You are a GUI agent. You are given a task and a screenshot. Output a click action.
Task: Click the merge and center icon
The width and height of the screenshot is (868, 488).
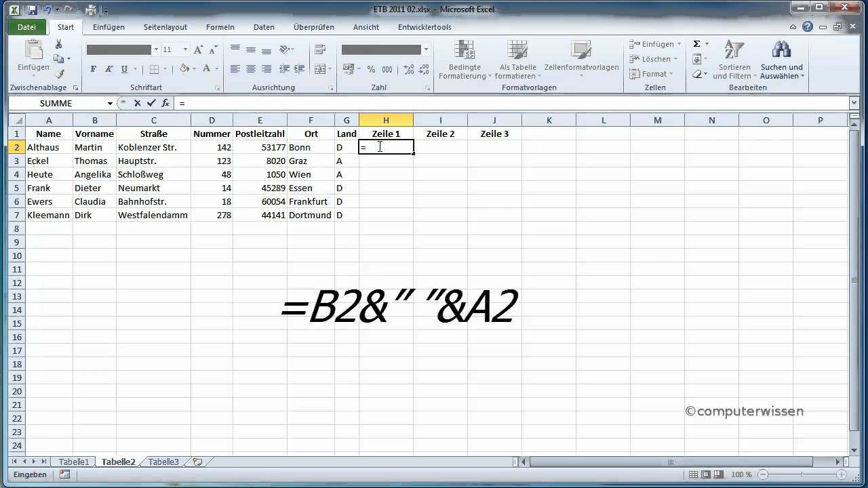320,69
